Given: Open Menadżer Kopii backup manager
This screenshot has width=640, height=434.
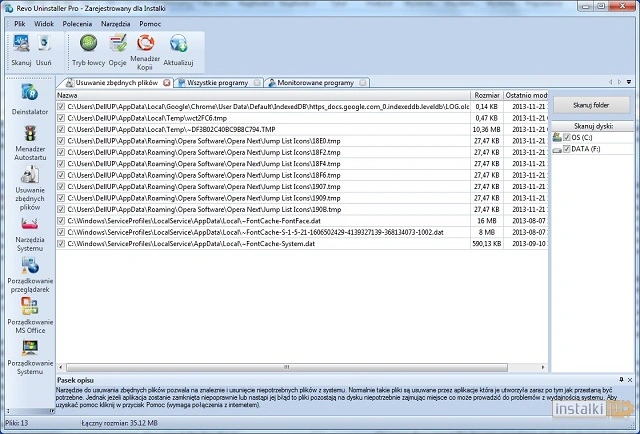Looking at the screenshot, I should [146, 45].
